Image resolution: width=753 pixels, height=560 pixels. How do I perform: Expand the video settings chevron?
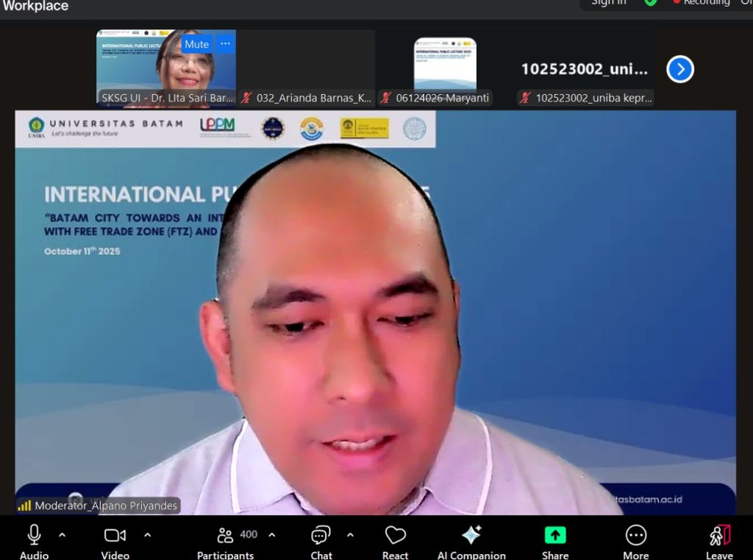point(148,535)
